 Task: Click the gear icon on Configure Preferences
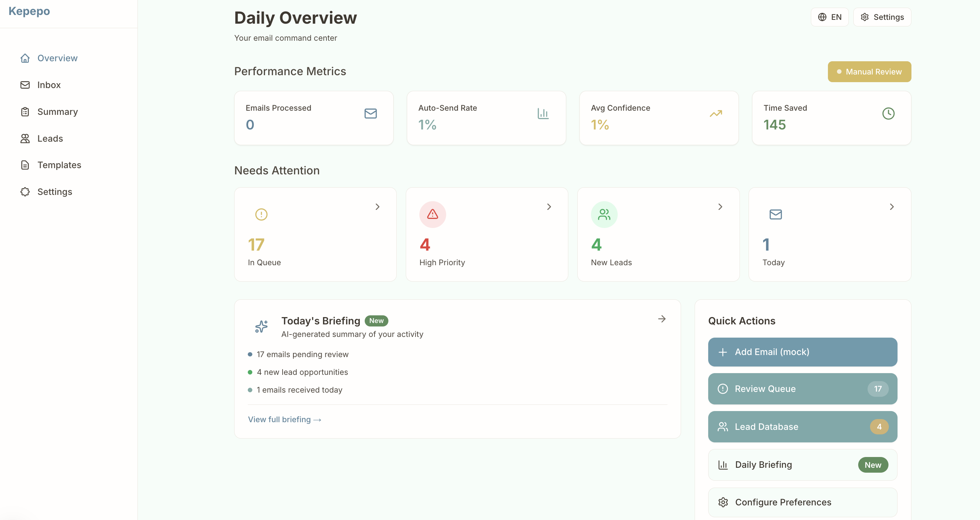click(723, 502)
